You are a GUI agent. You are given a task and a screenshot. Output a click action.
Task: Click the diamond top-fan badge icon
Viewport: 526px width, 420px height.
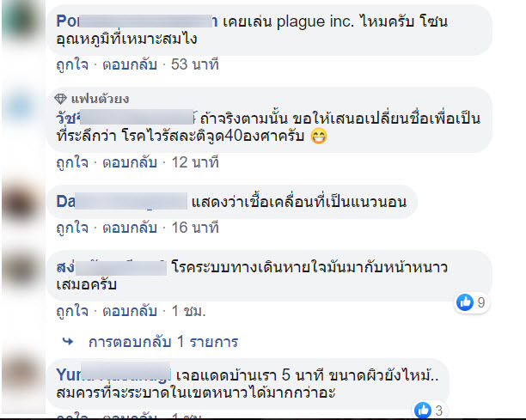[60, 99]
